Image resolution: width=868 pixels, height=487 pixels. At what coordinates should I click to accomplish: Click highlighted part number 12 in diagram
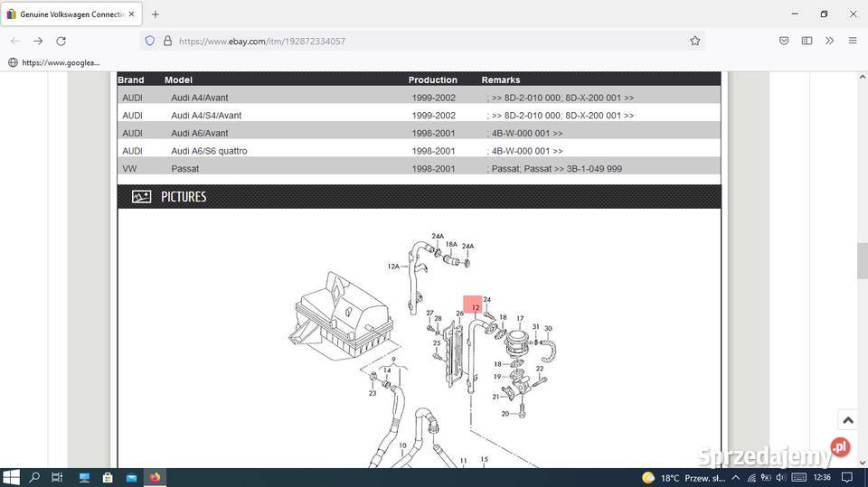point(473,304)
